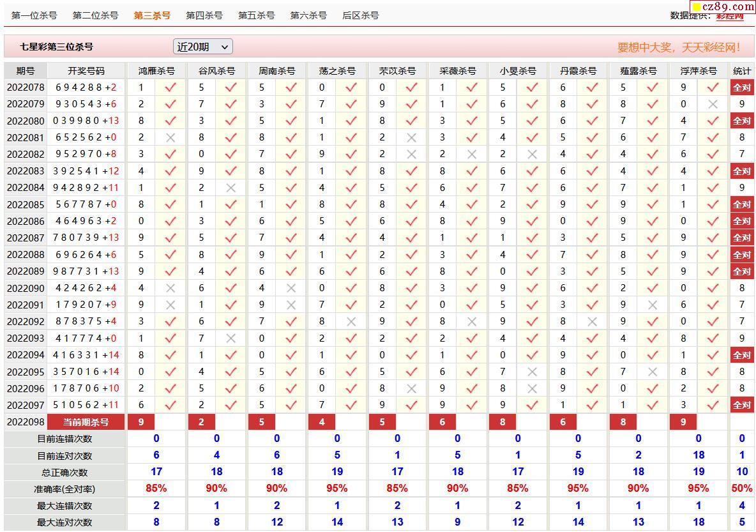This screenshot has width=756, height=532.
Task: Click the check mark for 丹霞杀号 in row 2022088
Action: tap(592, 255)
